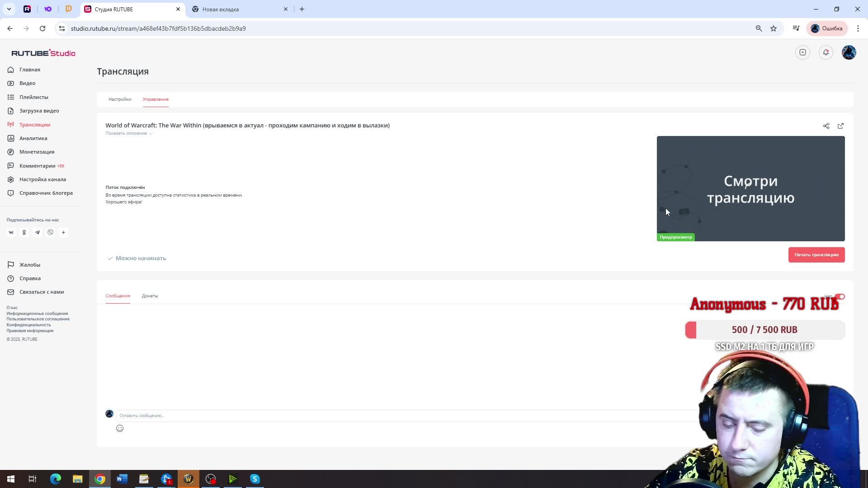This screenshot has width=868, height=488.
Task: Open RUTUBE Telegram social icon
Action: click(x=38, y=232)
